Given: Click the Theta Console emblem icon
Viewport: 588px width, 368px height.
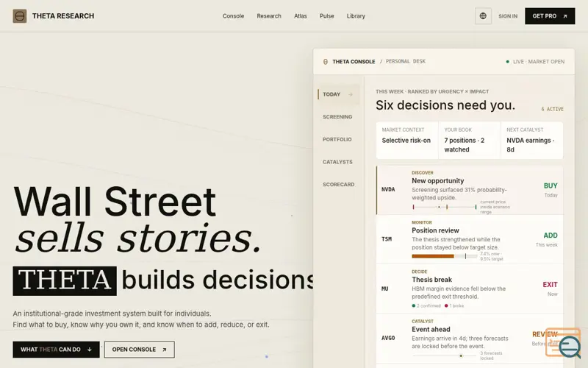Looking at the screenshot, I should point(326,62).
